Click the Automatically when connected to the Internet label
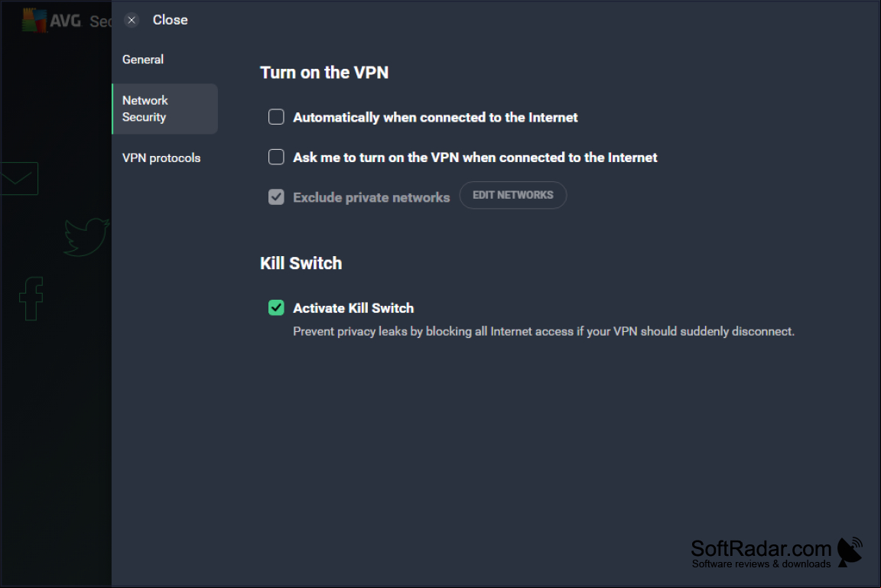881x588 pixels. coord(435,118)
